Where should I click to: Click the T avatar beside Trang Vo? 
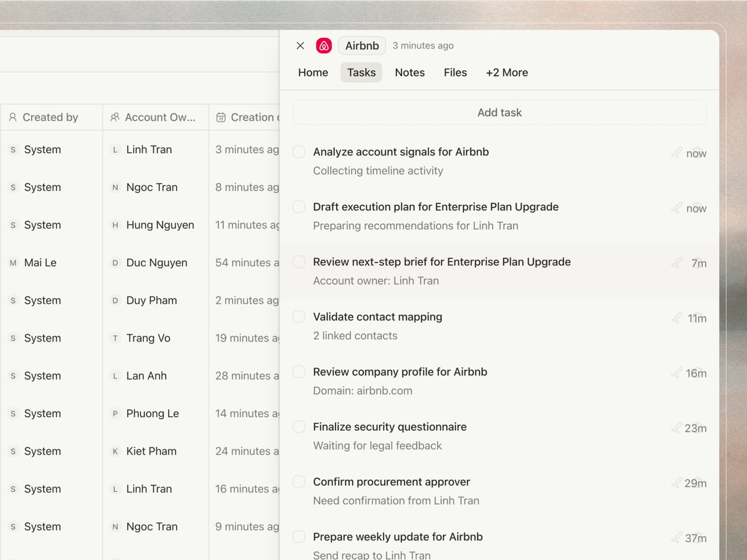tap(115, 338)
